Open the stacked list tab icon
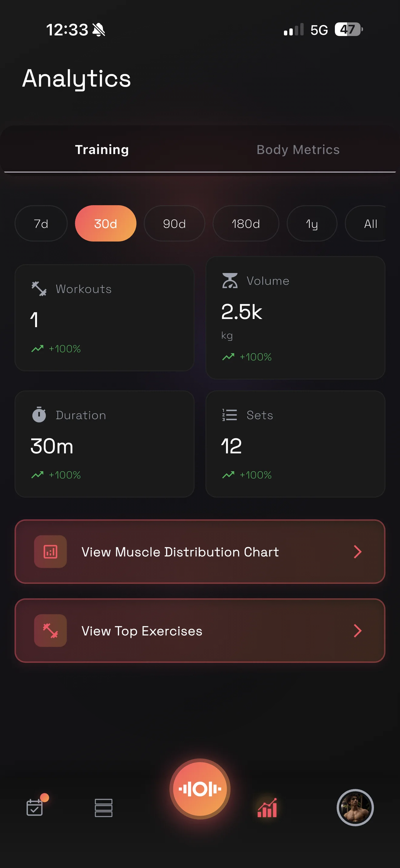400x868 pixels. 104,808
